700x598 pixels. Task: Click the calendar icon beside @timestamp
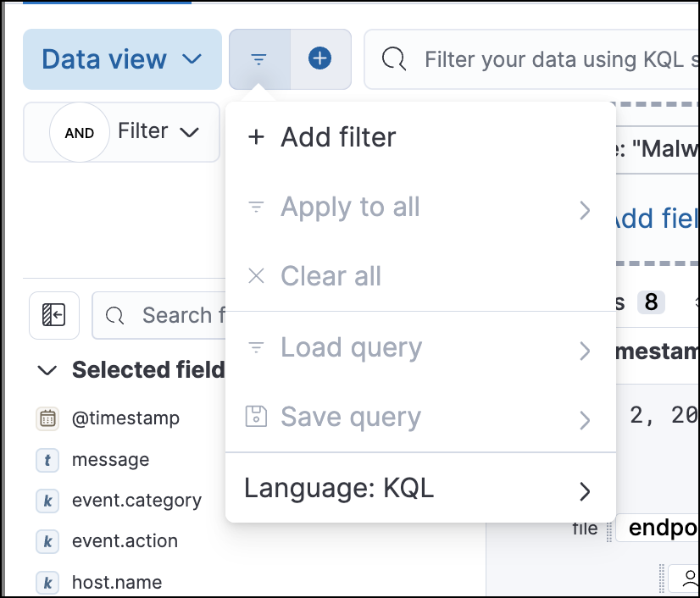click(x=47, y=418)
